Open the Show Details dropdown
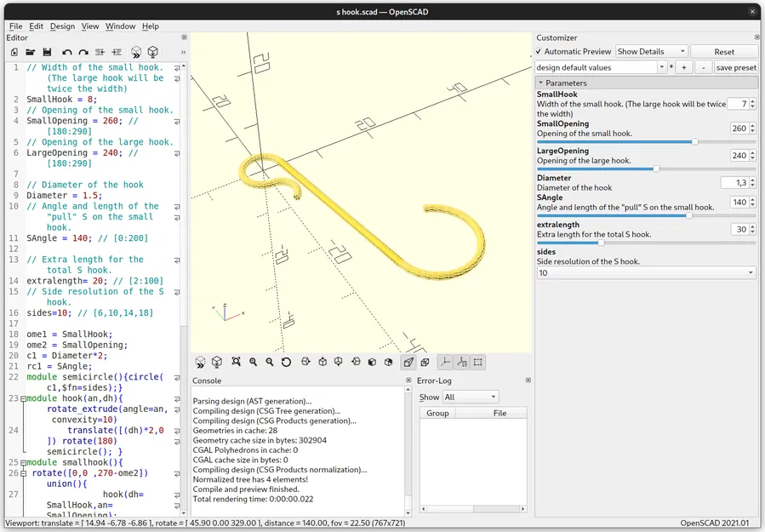 (651, 51)
